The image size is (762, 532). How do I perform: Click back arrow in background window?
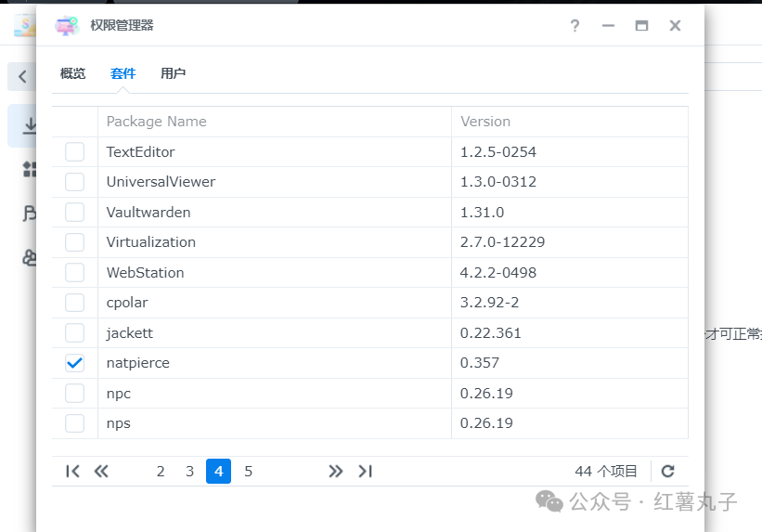(22, 76)
